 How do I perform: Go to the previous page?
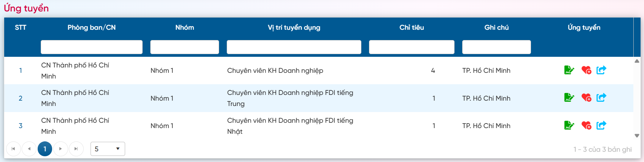pyautogui.click(x=29, y=149)
